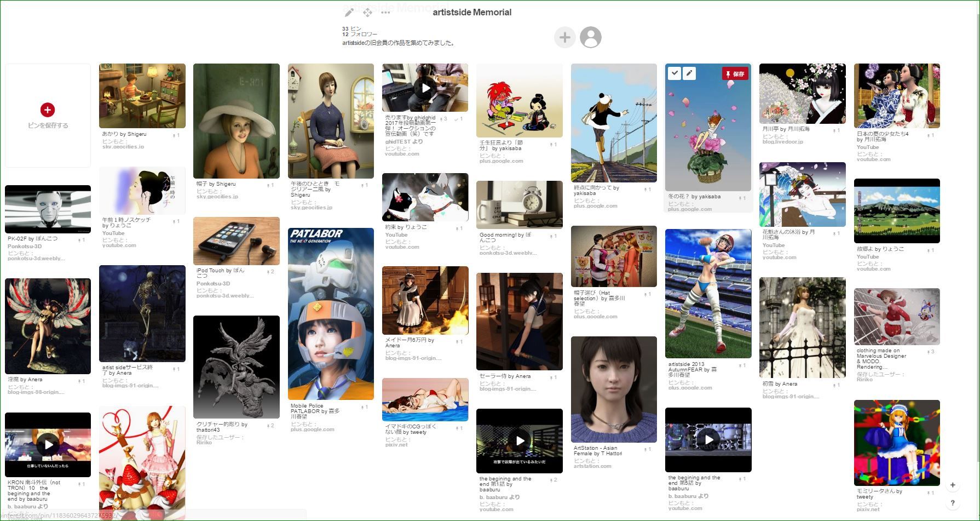Open clothing made on Marvelous Designer thumbnail
Screen dimensions: 980x521
[897, 317]
